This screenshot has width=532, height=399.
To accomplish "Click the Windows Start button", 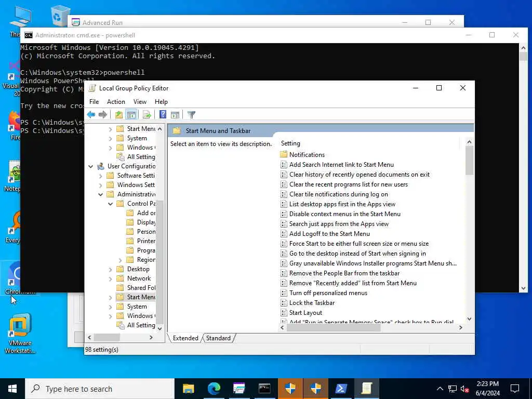I will (12, 389).
